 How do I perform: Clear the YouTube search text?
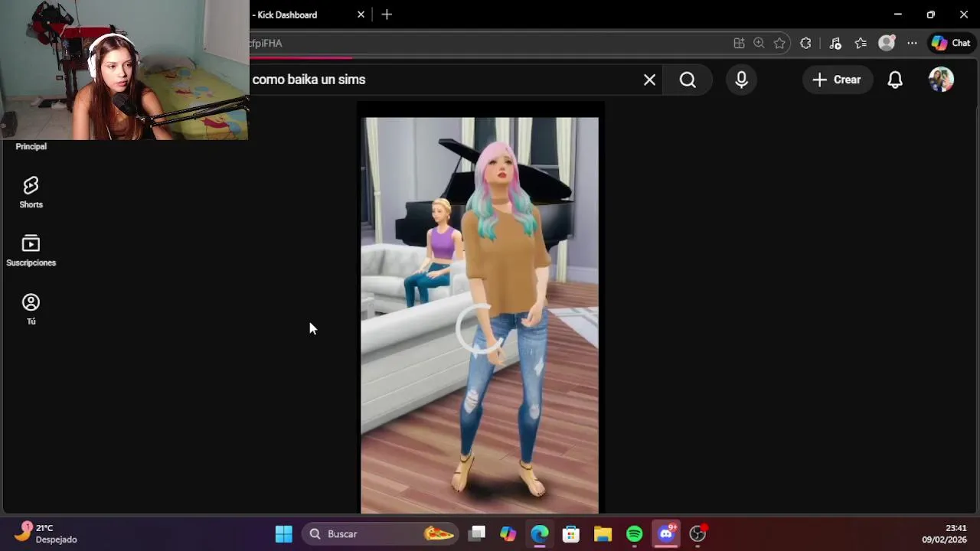649,80
